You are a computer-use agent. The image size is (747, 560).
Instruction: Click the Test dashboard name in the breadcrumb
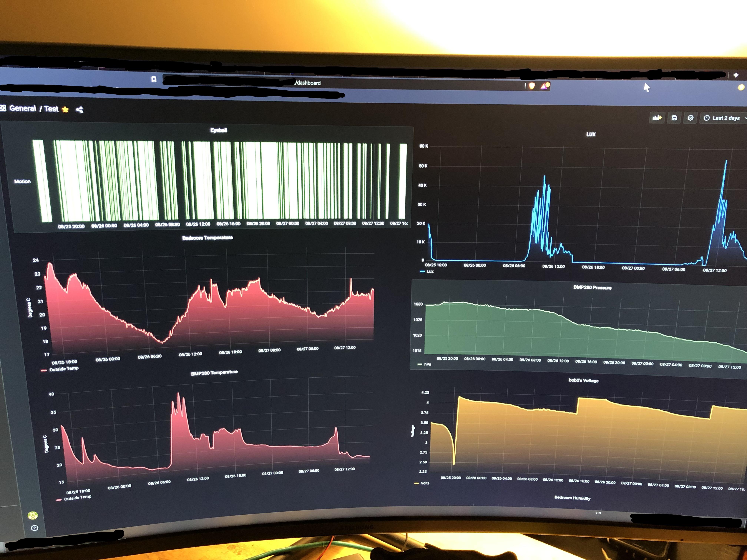click(x=51, y=109)
